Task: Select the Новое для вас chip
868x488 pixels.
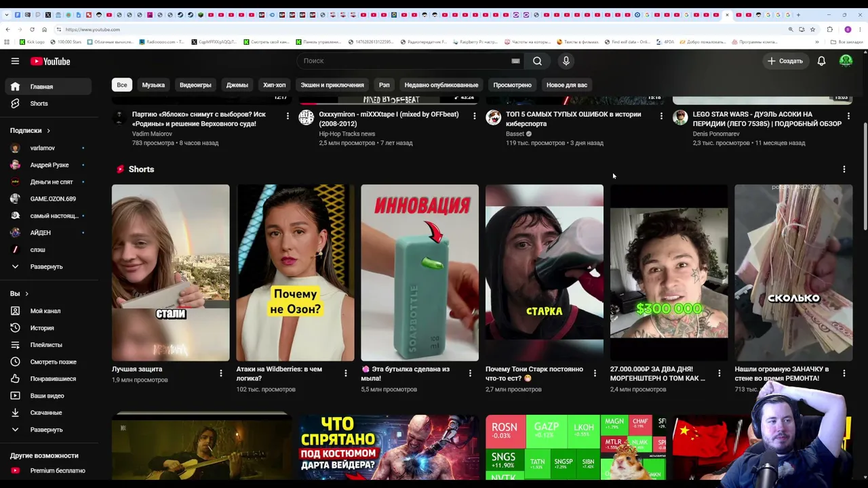Action: coord(567,85)
